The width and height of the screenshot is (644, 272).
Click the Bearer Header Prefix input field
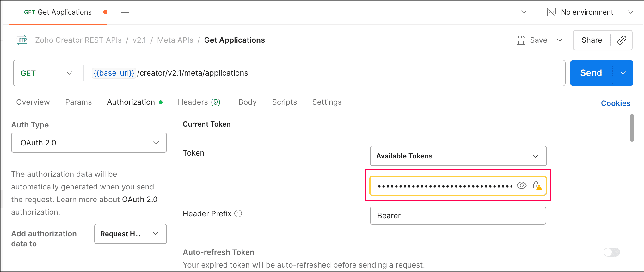click(457, 216)
